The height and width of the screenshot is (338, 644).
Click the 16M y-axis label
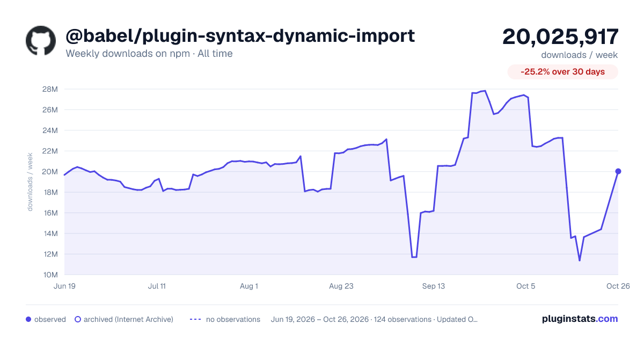[50, 213]
